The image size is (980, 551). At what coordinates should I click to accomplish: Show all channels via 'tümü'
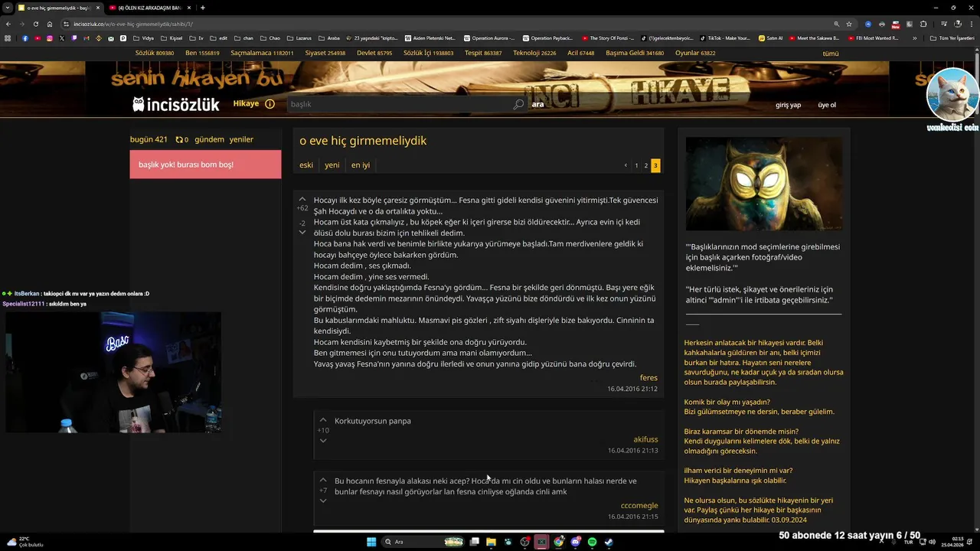[x=831, y=54]
